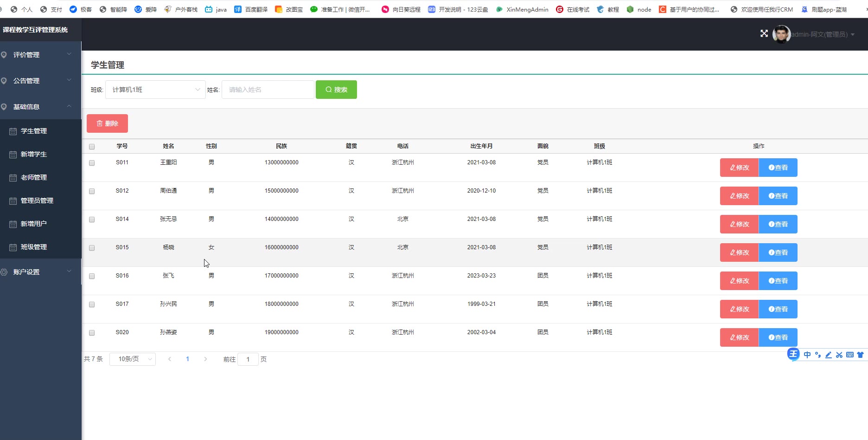Image resolution: width=868 pixels, height=440 pixels.
Task: Click the IME keyboard icon in floating toolbar
Action: coord(849,355)
